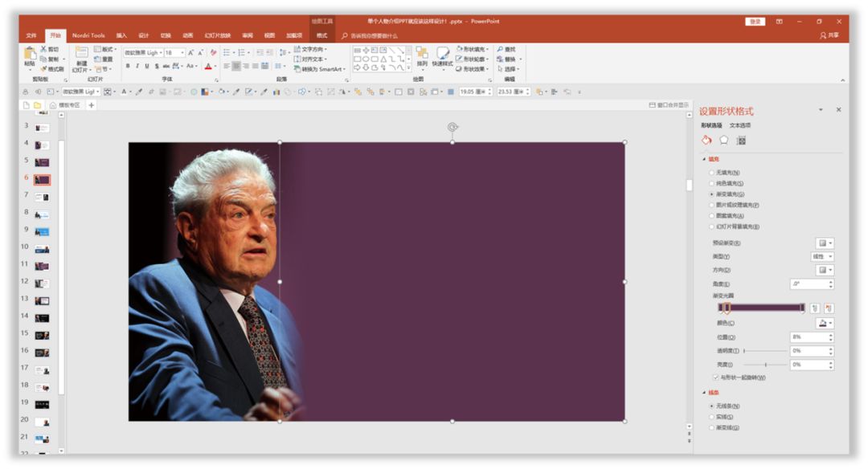Switch to the Design (设计) tab
The image size is (868, 469).
click(x=143, y=35)
